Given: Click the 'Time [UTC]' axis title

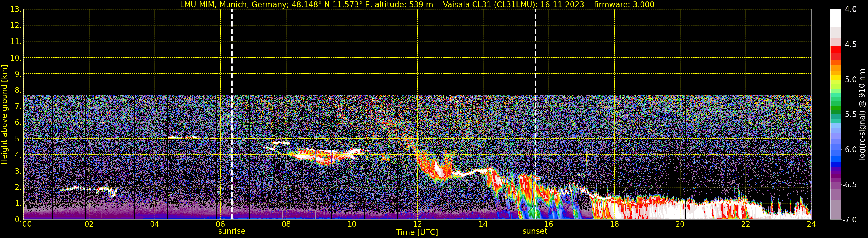Looking at the screenshot, I should point(417,232).
